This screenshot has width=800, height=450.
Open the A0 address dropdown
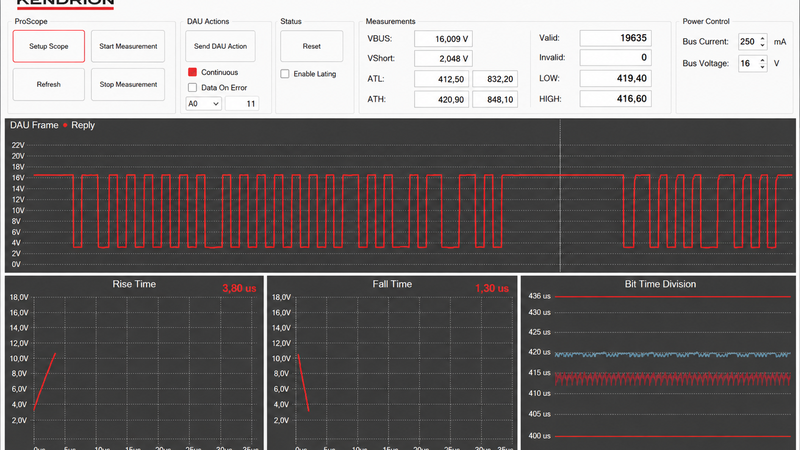204,104
